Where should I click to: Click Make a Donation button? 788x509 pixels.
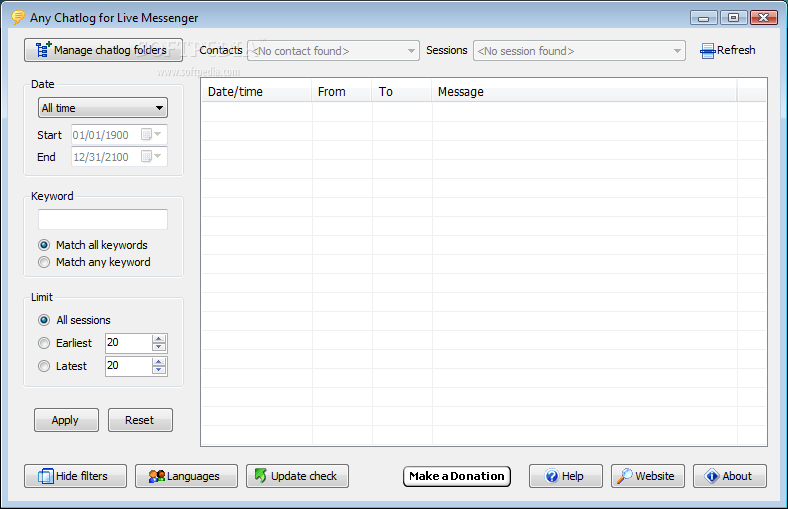(457, 476)
